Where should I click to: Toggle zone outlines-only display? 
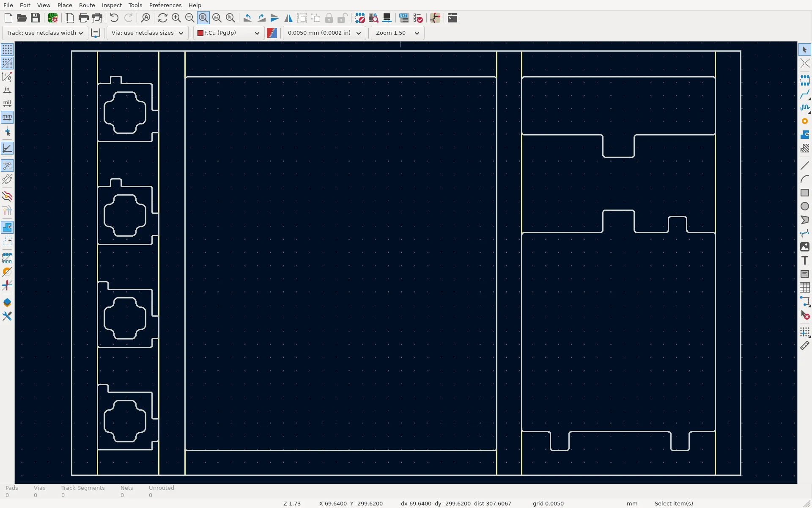click(7, 241)
